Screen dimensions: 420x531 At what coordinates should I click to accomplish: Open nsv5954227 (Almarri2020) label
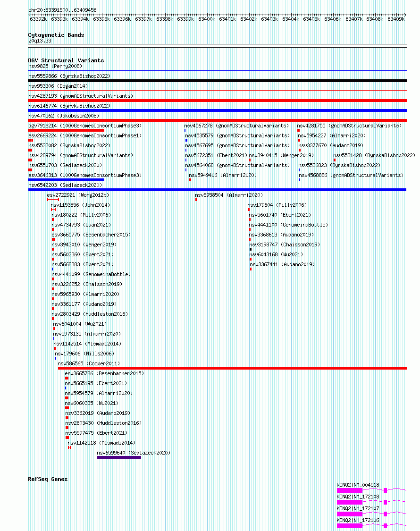[x=332, y=135]
